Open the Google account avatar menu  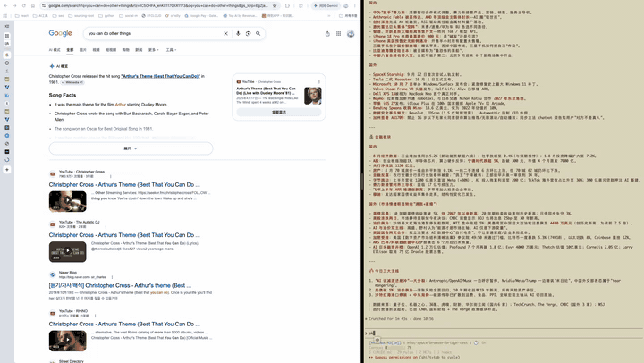click(x=351, y=34)
